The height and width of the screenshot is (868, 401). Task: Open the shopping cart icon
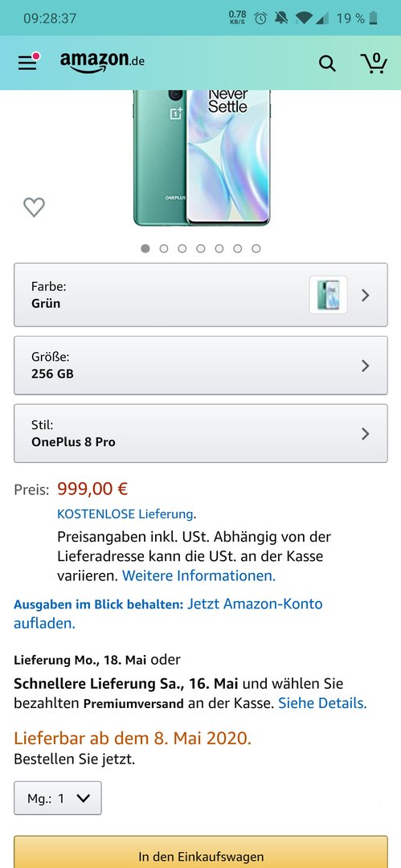pos(374,63)
